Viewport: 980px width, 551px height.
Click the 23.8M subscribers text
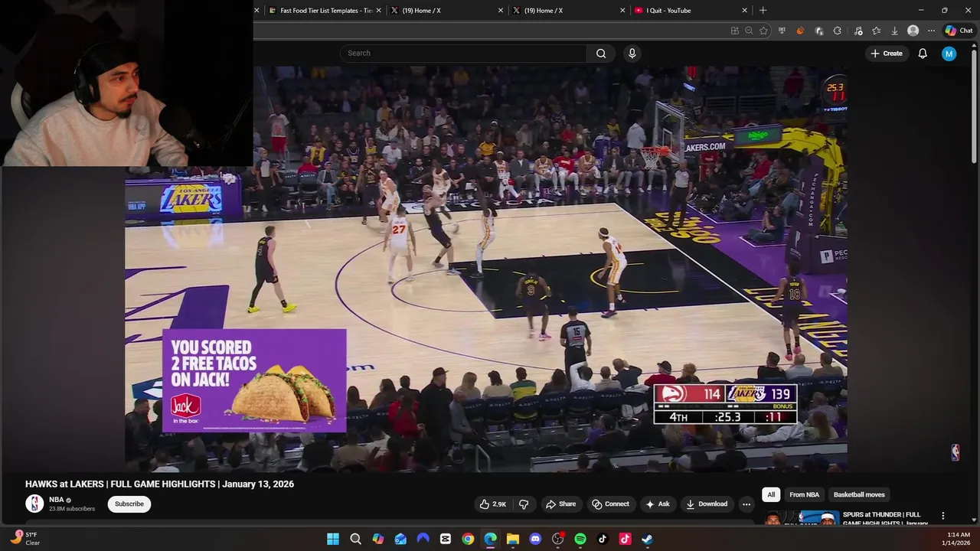point(72,509)
